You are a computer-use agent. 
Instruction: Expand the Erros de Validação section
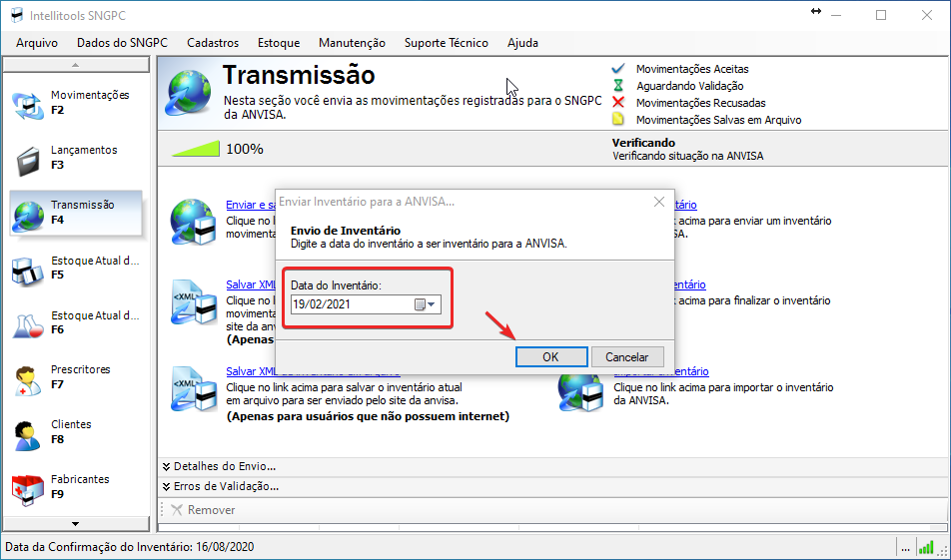tap(221, 486)
